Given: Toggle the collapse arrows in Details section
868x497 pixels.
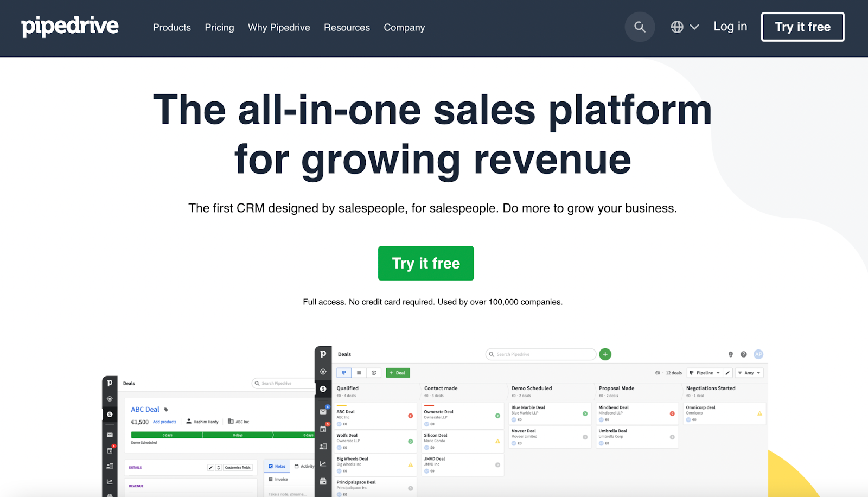Looking at the screenshot, I should point(219,467).
